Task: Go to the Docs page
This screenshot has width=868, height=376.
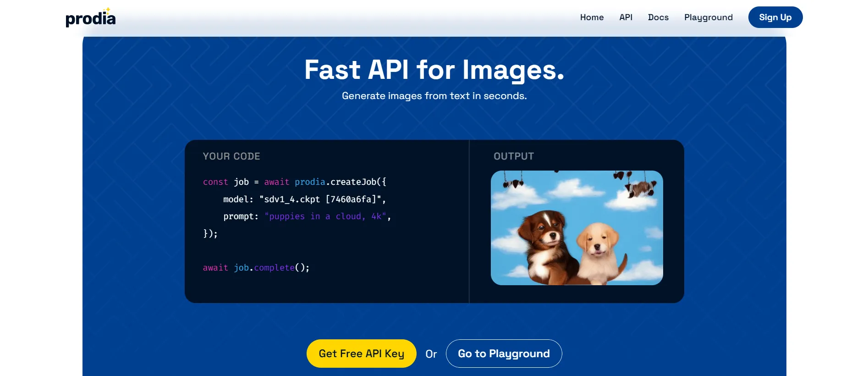Action: pos(658,17)
